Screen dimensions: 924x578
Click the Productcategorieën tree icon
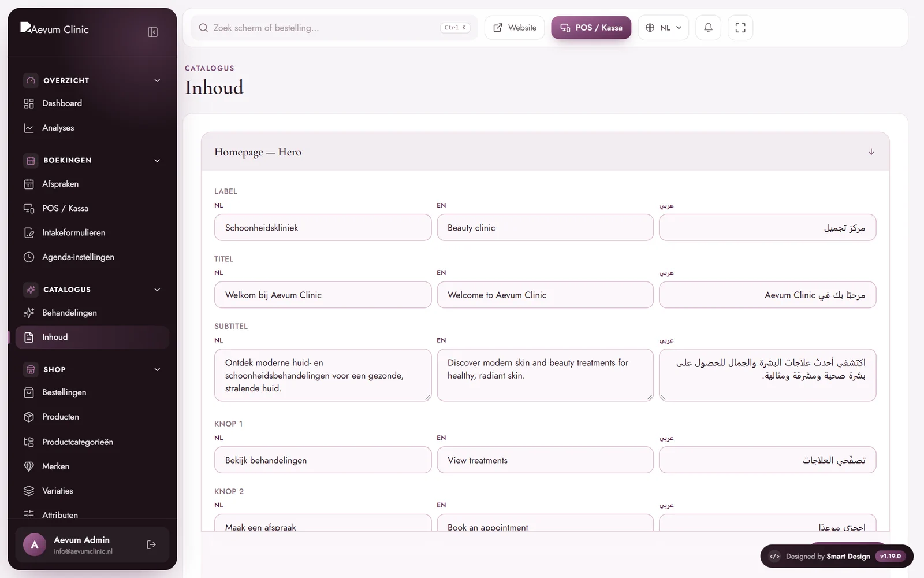click(x=29, y=442)
